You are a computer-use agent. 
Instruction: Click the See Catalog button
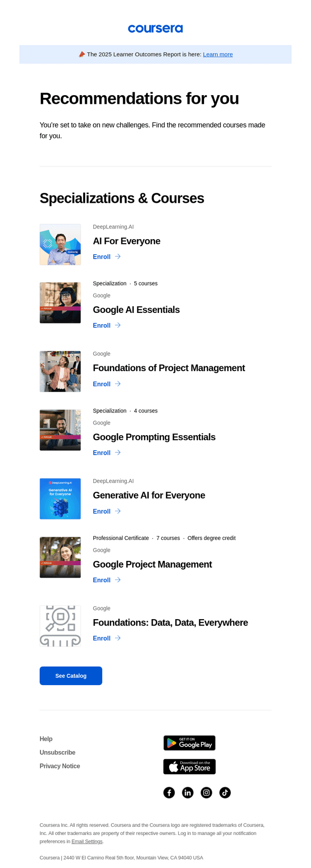tap(71, 676)
